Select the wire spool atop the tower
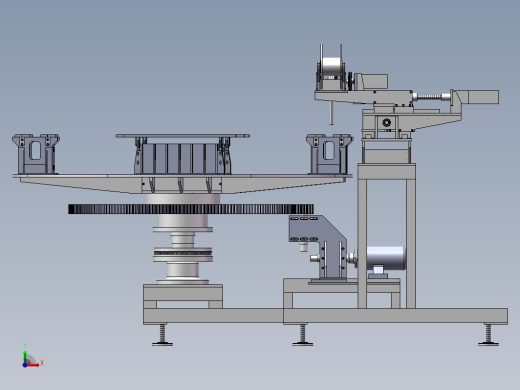The height and width of the screenshot is (390, 520). [x=331, y=68]
